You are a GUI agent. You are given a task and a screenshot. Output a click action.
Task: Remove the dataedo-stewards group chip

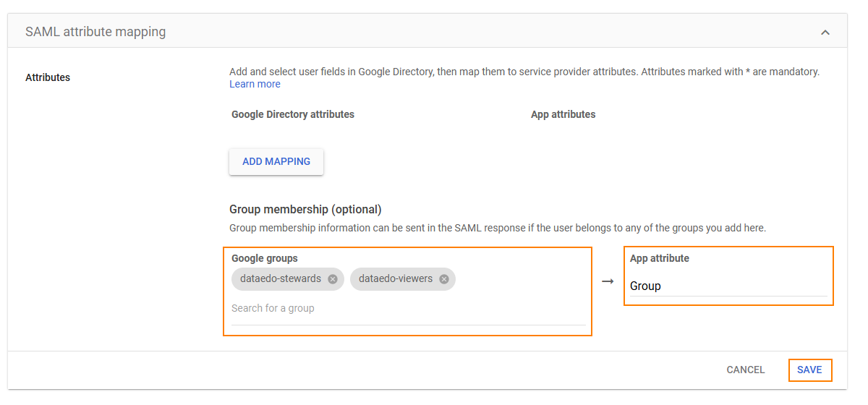coord(333,279)
